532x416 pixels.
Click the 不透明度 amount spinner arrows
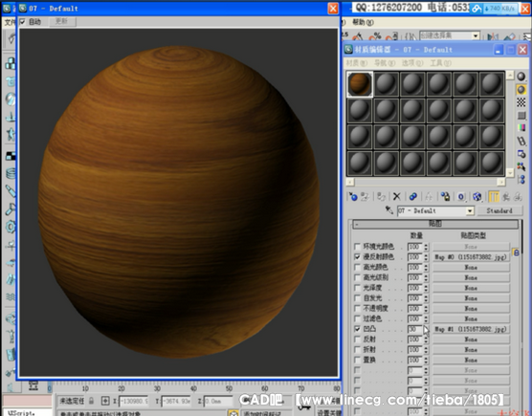(x=426, y=309)
